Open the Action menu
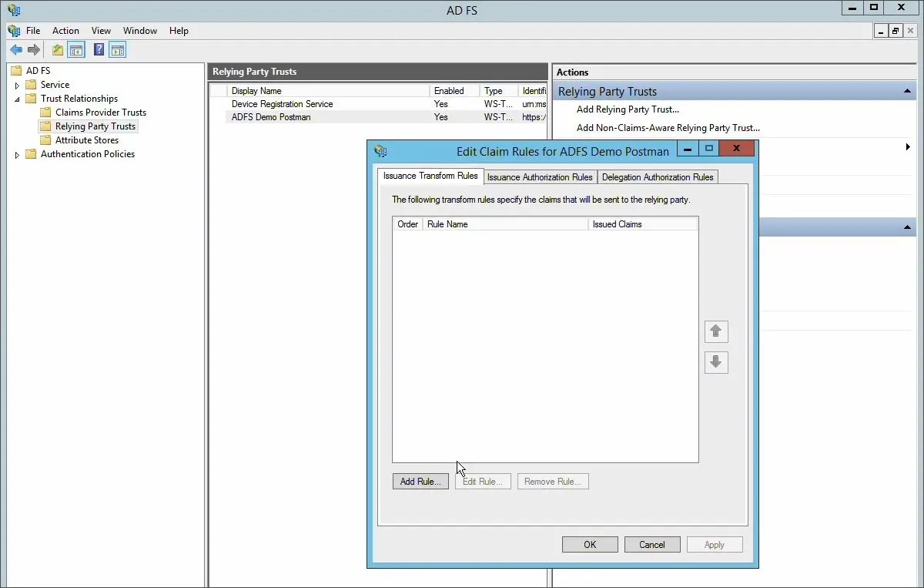This screenshot has width=924, height=588. click(x=65, y=31)
